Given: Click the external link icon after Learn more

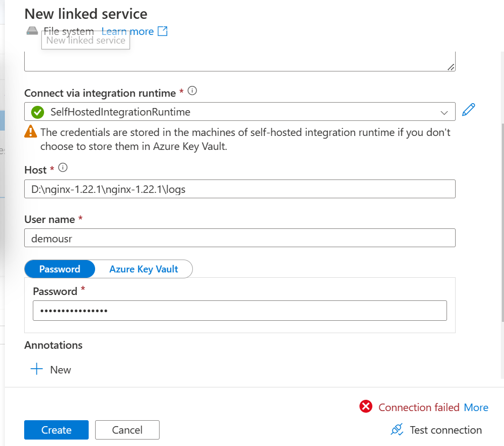Looking at the screenshot, I should pos(162,31).
